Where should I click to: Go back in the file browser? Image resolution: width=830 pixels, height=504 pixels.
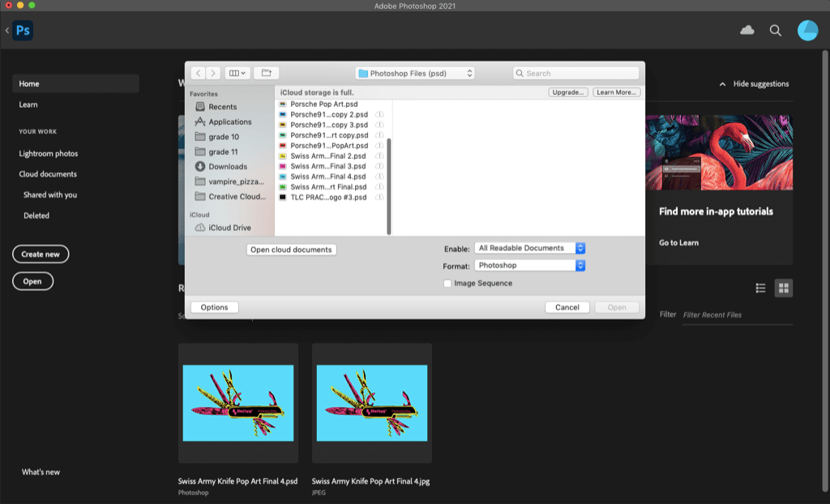(198, 73)
